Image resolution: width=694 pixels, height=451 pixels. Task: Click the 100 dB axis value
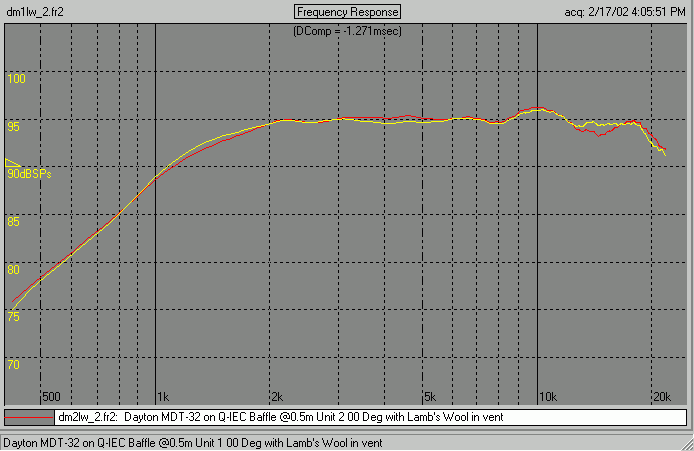pyautogui.click(x=16, y=79)
